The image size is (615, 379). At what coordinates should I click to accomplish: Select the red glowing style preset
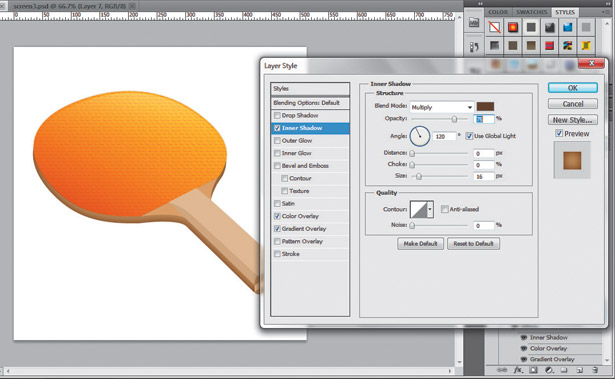click(x=513, y=27)
